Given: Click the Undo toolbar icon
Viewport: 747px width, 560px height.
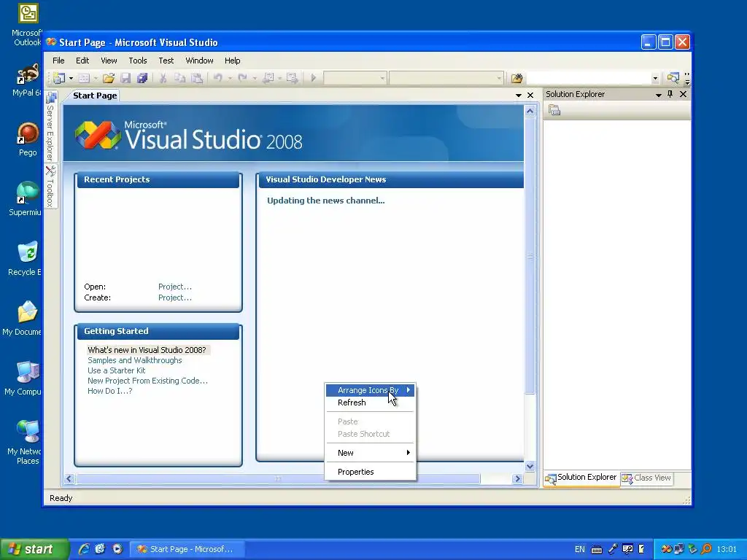Looking at the screenshot, I should pos(217,78).
